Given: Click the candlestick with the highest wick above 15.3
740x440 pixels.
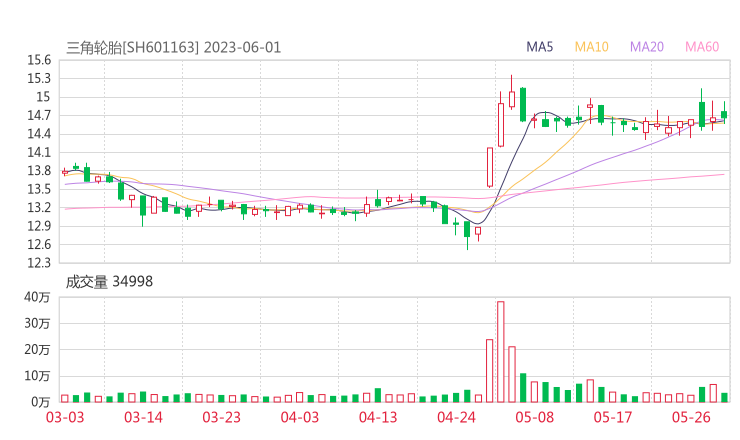Looking at the screenshot, I should 512,93.
